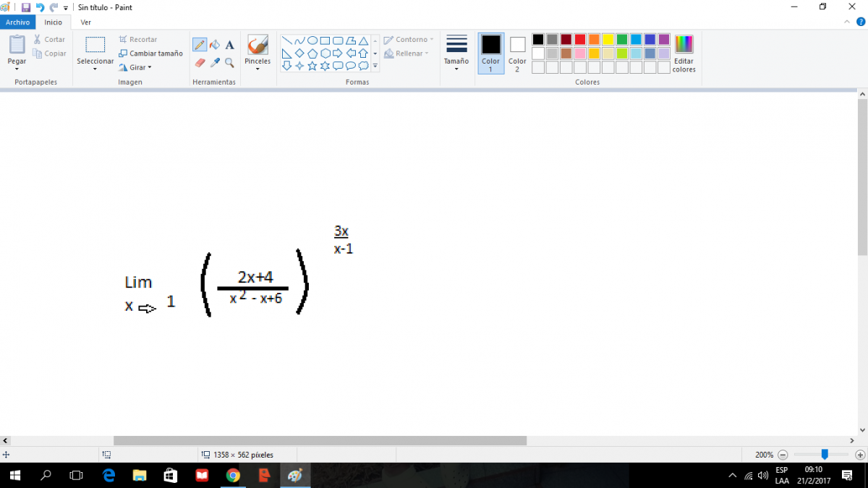This screenshot has width=868, height=488.
Task: Click the zoom in plus button
Action: point(860,455)
